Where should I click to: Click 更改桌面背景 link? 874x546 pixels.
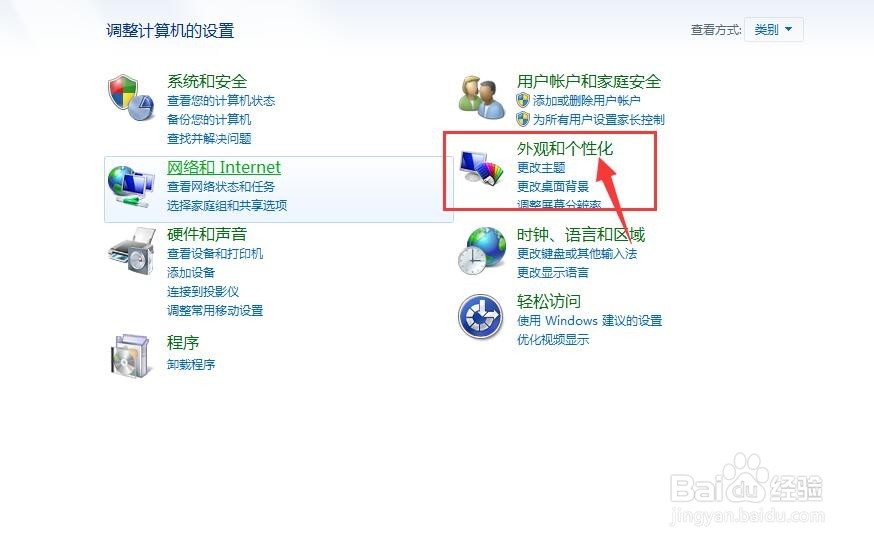[552, 186]
